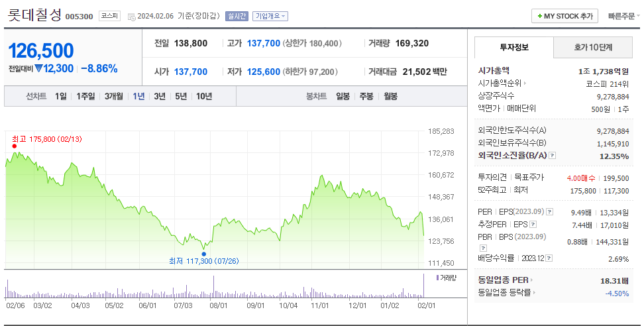
Task: Select the 3개월 line chart period
Action: [114, 96]
